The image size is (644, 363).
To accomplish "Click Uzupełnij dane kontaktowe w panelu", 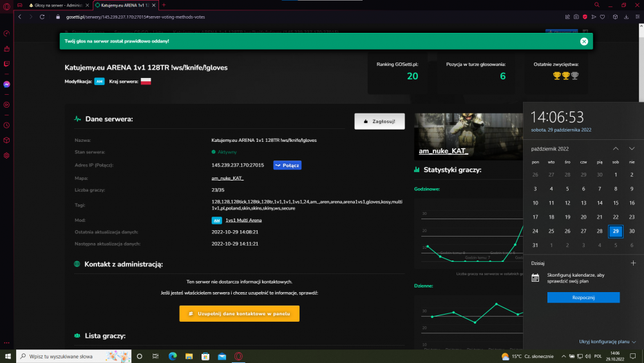I will click(240, 313).
